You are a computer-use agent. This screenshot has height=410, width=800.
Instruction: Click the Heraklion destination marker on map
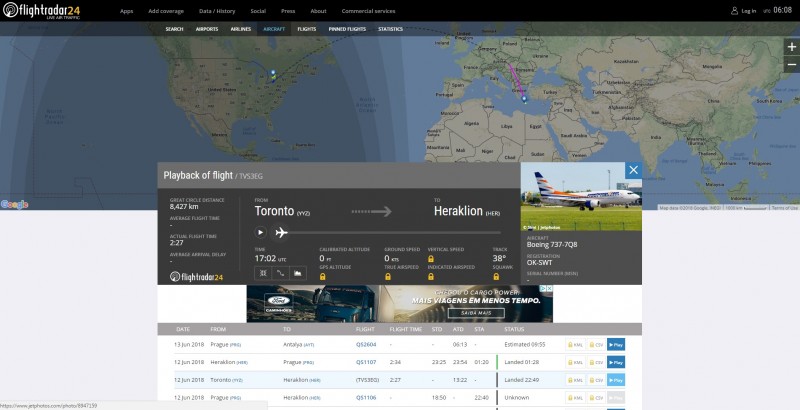(524, 99)
